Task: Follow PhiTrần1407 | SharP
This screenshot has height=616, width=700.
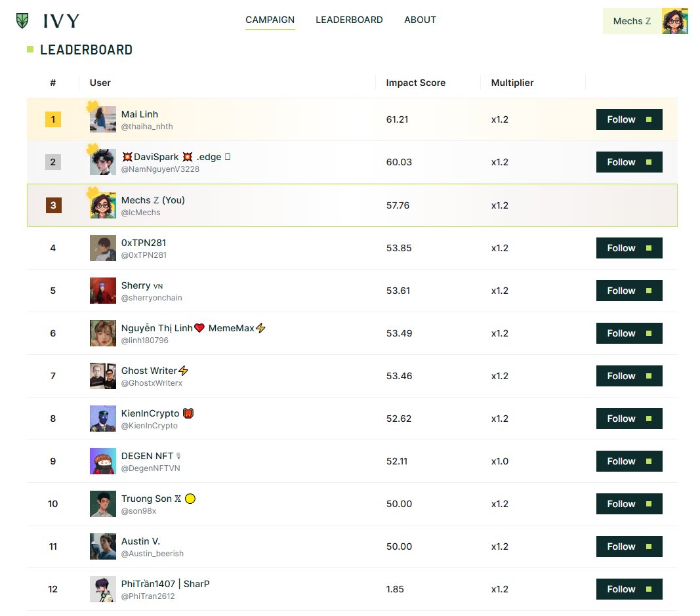Action: pyautogui.click(x=629, y=589)
